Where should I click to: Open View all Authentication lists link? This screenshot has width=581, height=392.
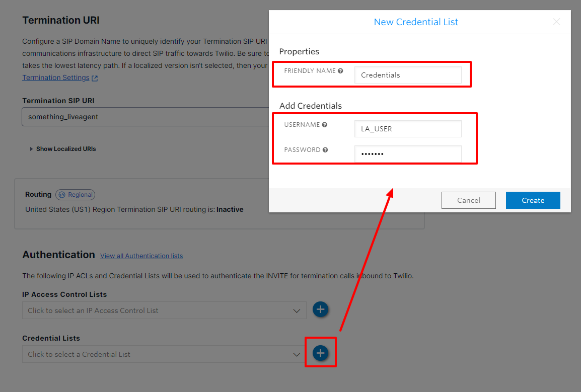tap(141, 256)
